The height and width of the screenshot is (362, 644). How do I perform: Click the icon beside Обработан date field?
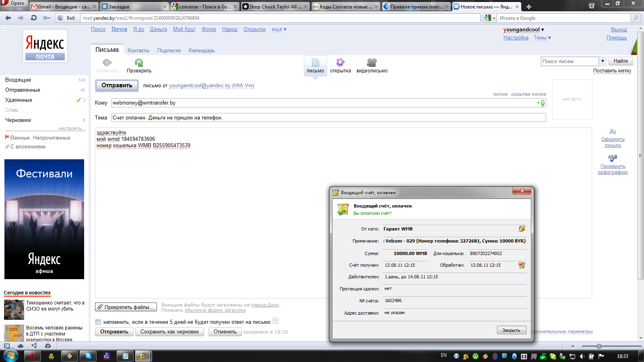coord(522,265)
